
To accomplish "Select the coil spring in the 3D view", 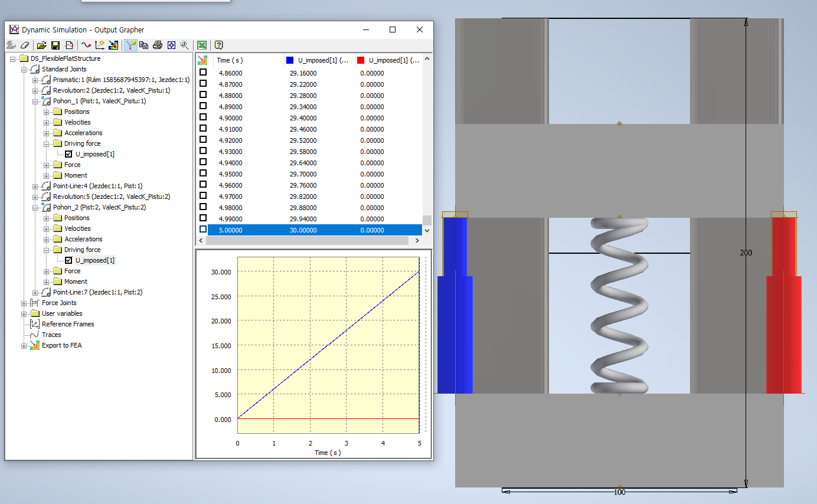I will pos(619,305).
